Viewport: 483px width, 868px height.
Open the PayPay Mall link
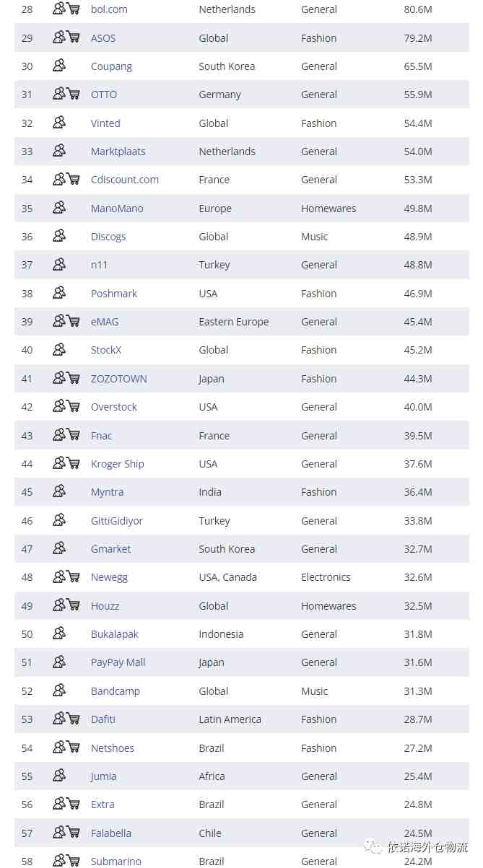pyautogui.click(x=118, y=662)
